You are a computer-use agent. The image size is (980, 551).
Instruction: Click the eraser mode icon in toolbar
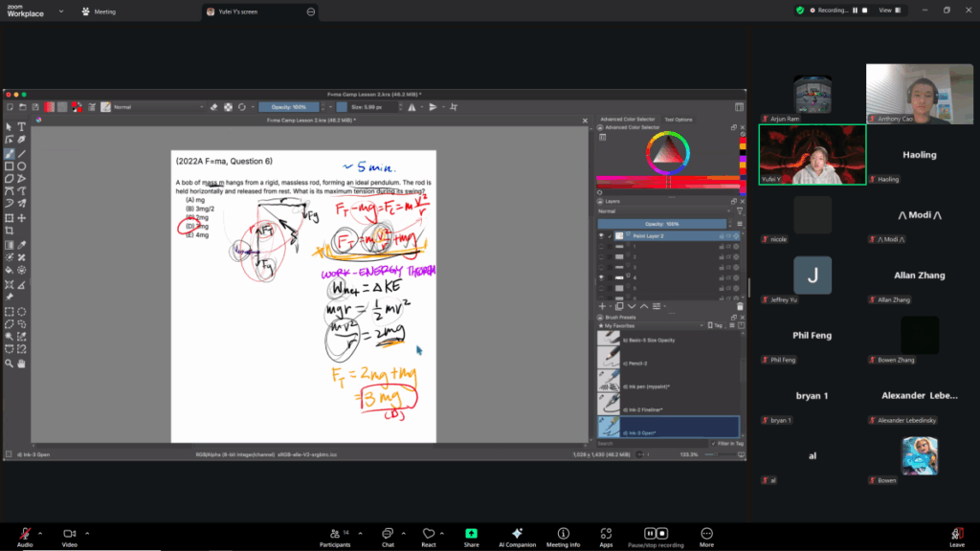coord(213,106)
